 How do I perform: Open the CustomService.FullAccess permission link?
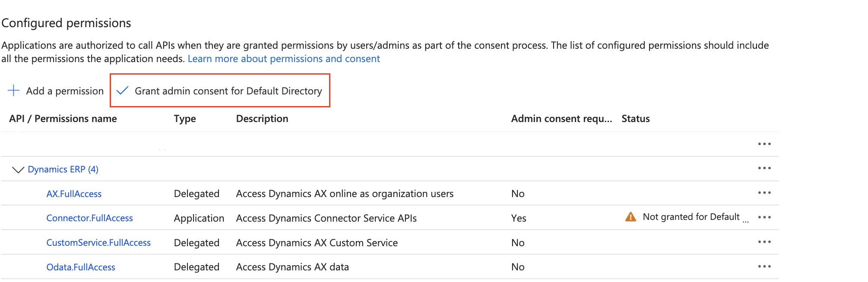pyautogui.click(x=98, y=243)
